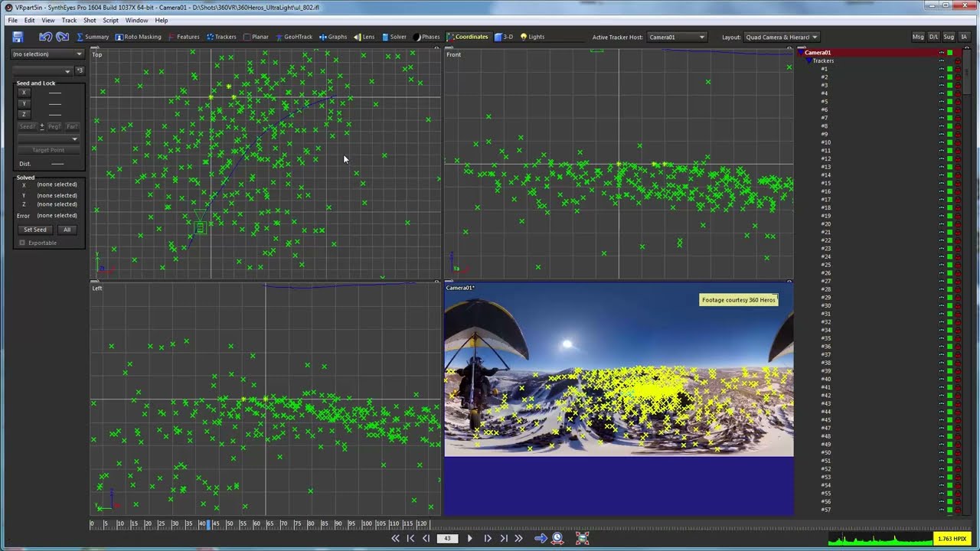This screenshot has height=551, width=980.
Task: Switch to the Features room
Action: (184, 37)
